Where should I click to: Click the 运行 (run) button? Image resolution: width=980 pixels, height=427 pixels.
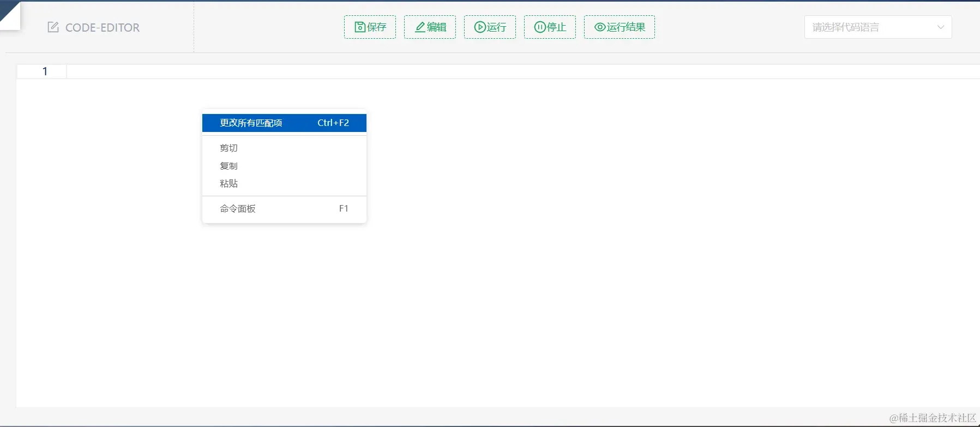(490, 27)
